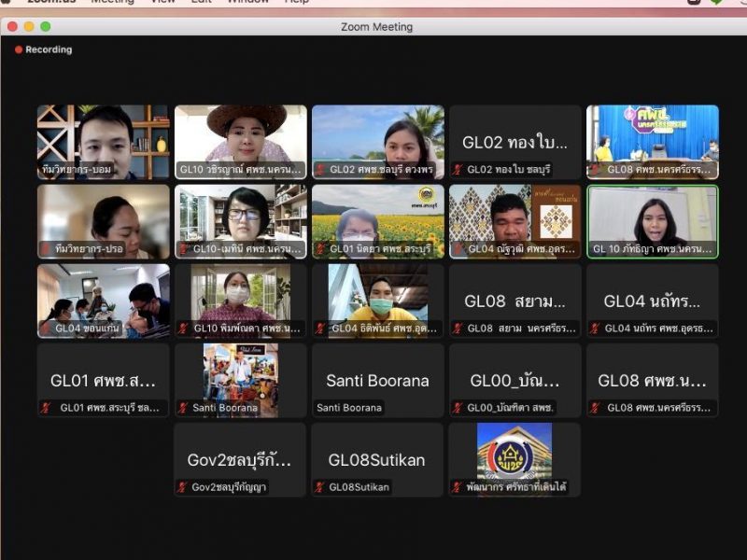Click muted mic icon on GL04 นถัทร tile
747x560 pixels.
(595, 329)
